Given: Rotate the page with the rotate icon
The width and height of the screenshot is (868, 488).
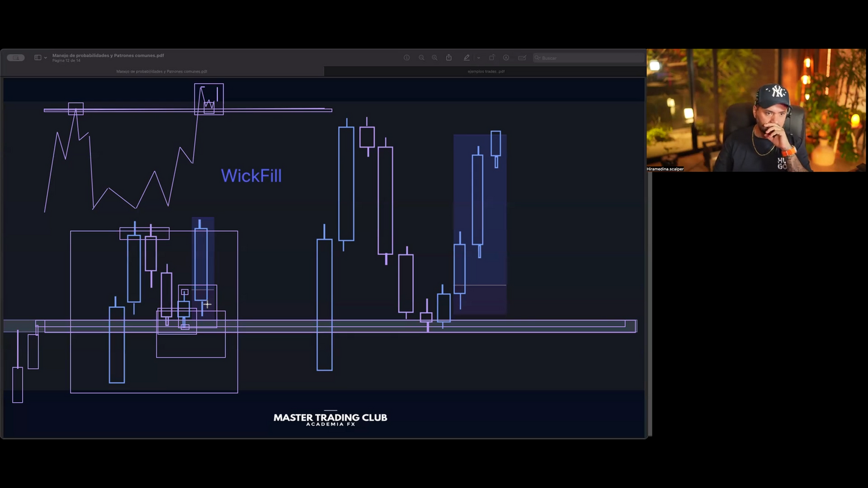Looking at the screenshot, I should 492,58.
